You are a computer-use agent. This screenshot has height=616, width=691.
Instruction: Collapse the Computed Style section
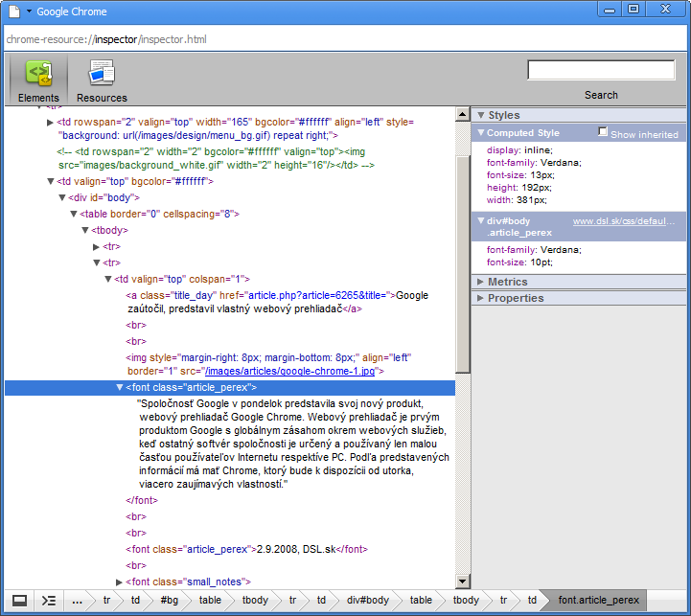pos(481,132)
